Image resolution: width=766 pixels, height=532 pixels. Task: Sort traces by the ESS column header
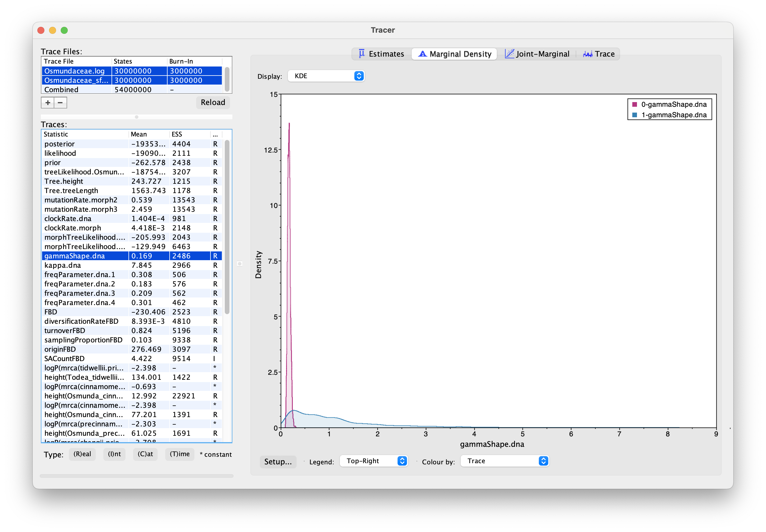[x=190, y=134]
